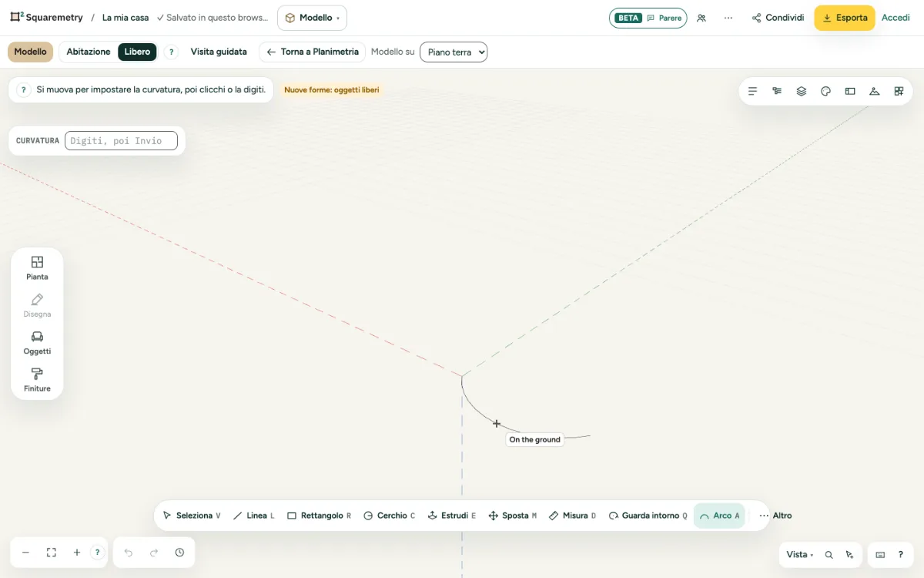Expand the Piano terra floor selector
The width and height of the screenshot is (924, 578).
point(454,52)
